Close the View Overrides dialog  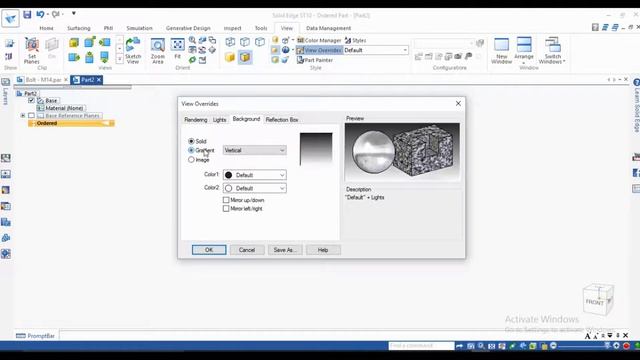point(458,104)
